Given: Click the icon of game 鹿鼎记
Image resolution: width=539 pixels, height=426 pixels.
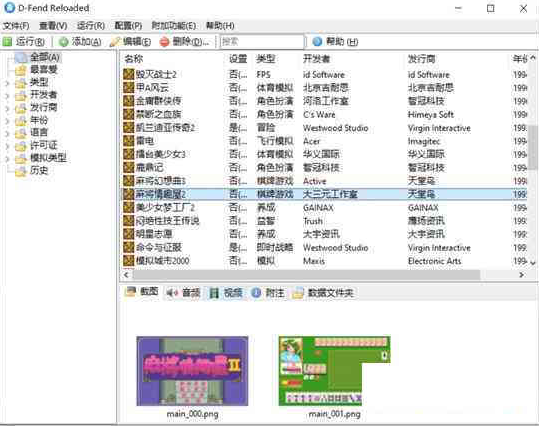Looking at the screenshot, I should click(129, 167).
